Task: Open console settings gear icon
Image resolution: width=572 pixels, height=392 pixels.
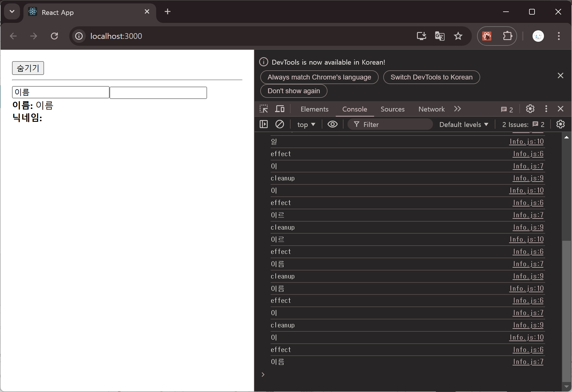Action: 560,124
